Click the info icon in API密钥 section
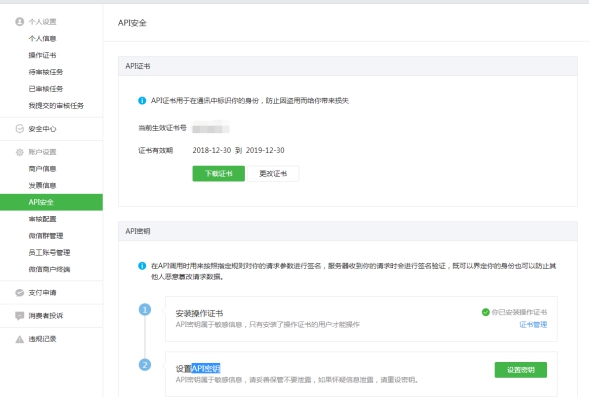Viewport: 589px width, 398px height. [142, 266]
